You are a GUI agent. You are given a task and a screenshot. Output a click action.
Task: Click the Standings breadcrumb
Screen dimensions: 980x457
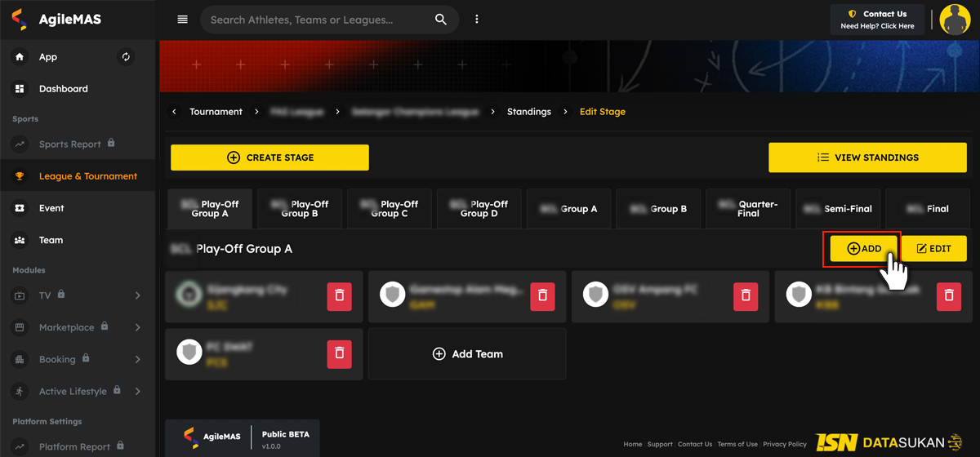coord(529,112)
